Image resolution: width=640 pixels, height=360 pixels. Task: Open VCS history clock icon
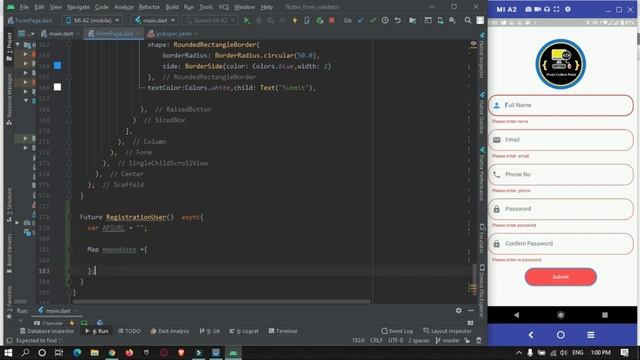coord(385,20)
